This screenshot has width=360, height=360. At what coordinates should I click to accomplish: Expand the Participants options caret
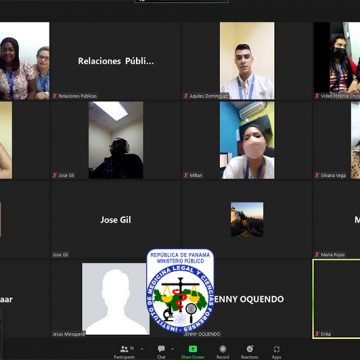pyautogui.click(x=142, y=349)
